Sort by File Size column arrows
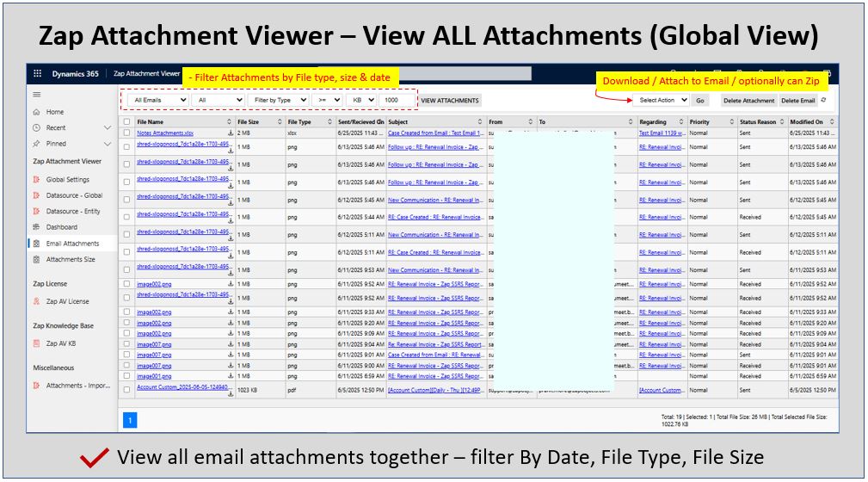The image size is (868, 482). point(280,122)
